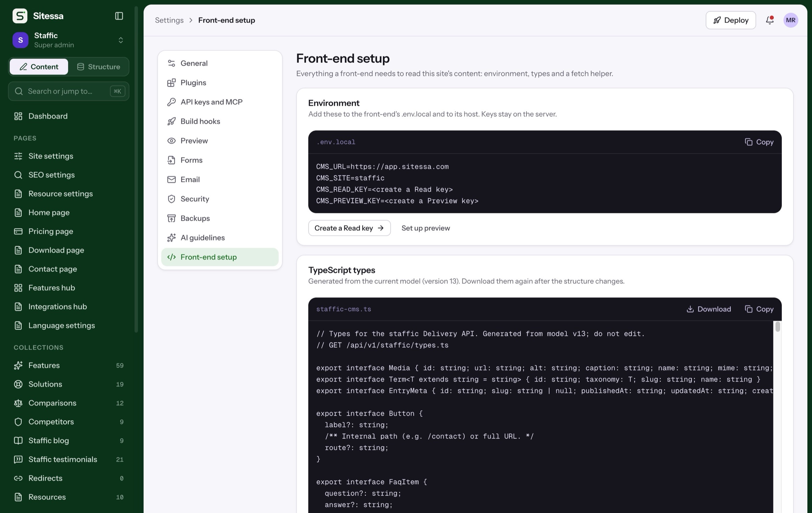This screenshot has width=812, height=513.
Task: Click the Dashboard grid icon
Action: tap(18, 116)
